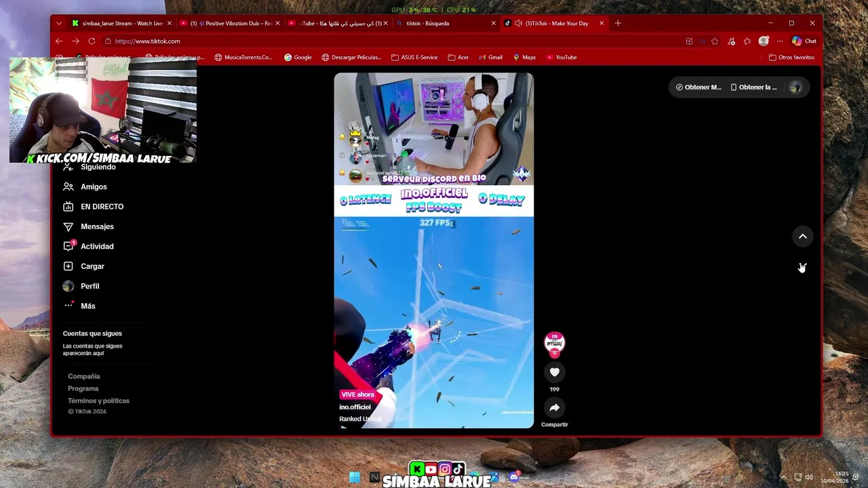Click the Compartir share arrow
Image resolution: width=868 pixels, height=488 pixels.
pyautogui.click(x=554, y=407)
